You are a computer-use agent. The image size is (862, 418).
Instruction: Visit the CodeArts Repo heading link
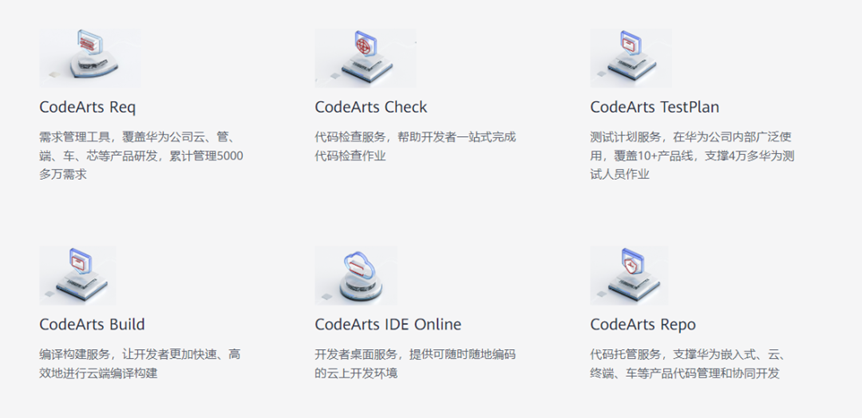tap(643, 324)
